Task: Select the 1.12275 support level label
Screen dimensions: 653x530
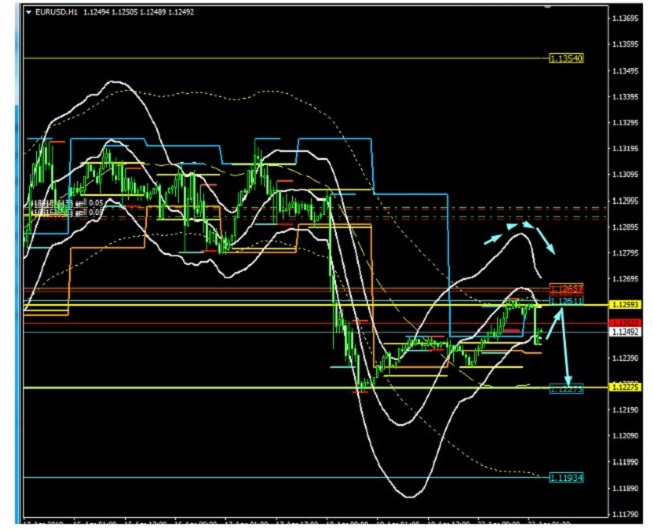Action: pyautogui.click(x=567, y=389)
